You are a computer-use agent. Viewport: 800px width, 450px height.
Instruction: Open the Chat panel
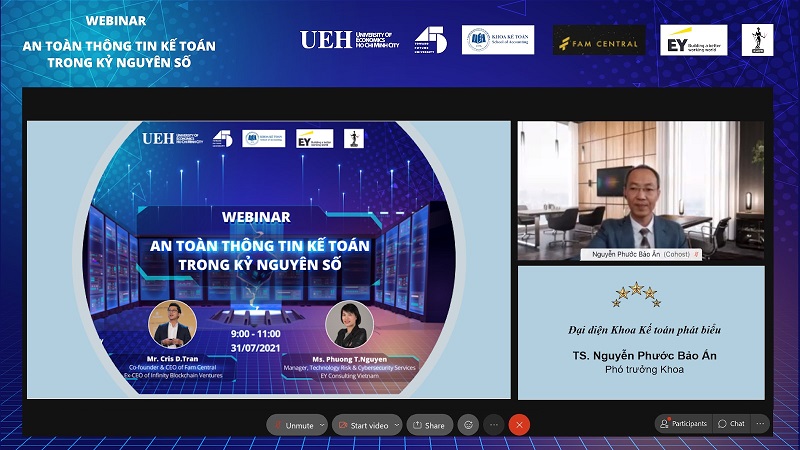pos(732,423)
